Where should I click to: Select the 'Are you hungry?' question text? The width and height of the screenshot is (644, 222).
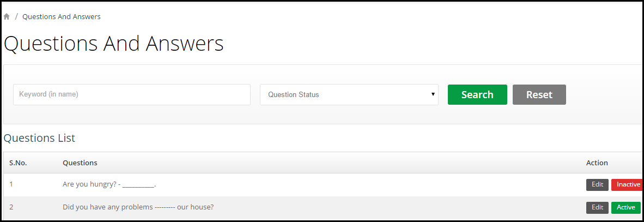click(x=110, y=184)
